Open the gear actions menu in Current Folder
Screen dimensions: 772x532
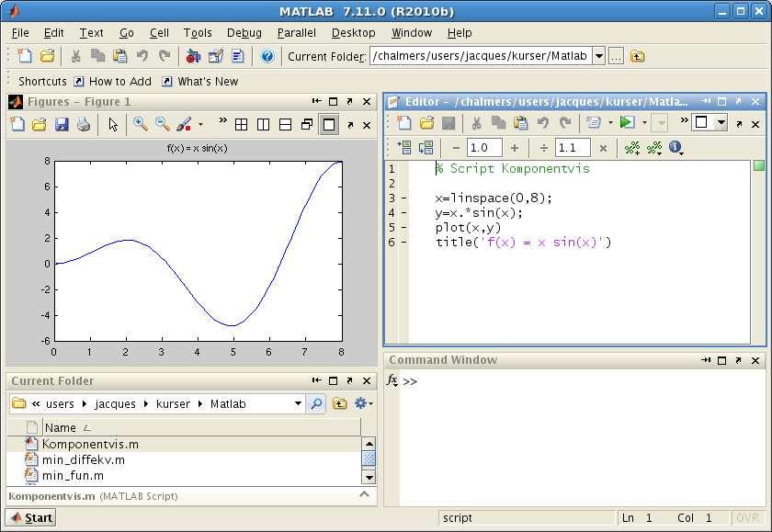point(363,403)
